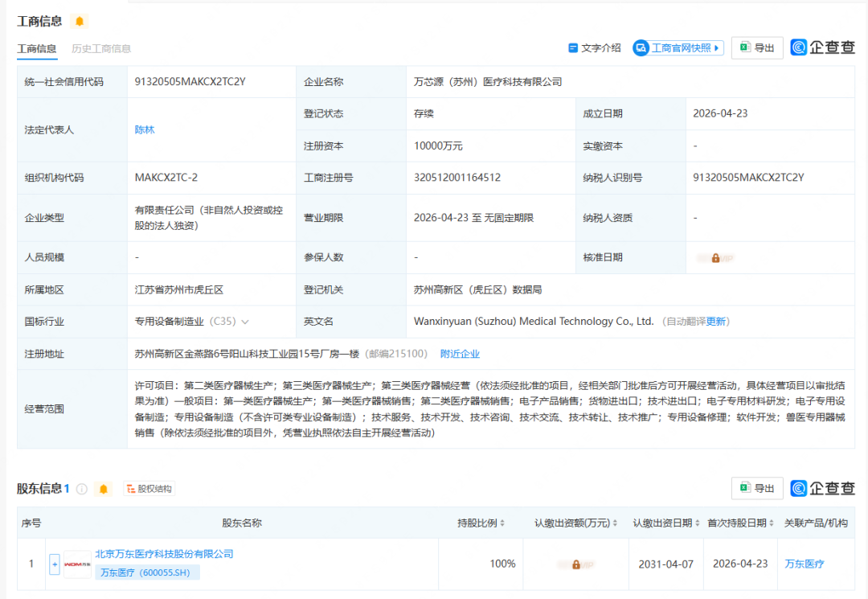Click the registration authority 苏州高新区（虎丘区）数据局

pyautogui.click(x=477, y=290)
